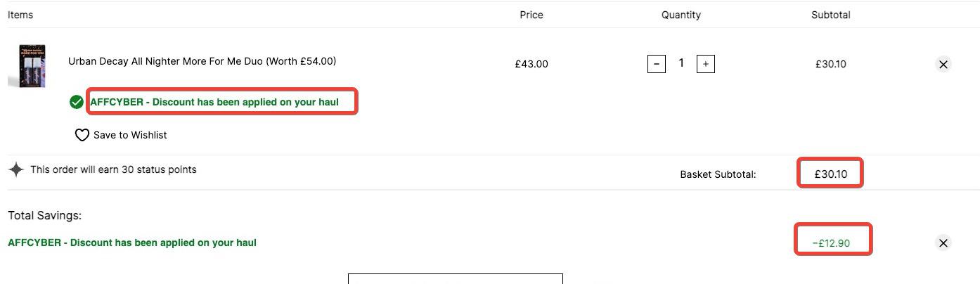Click the green checkmark discount icon
Image resolution: width=980 pixels, height=284 pixels.
pos(77,102)
